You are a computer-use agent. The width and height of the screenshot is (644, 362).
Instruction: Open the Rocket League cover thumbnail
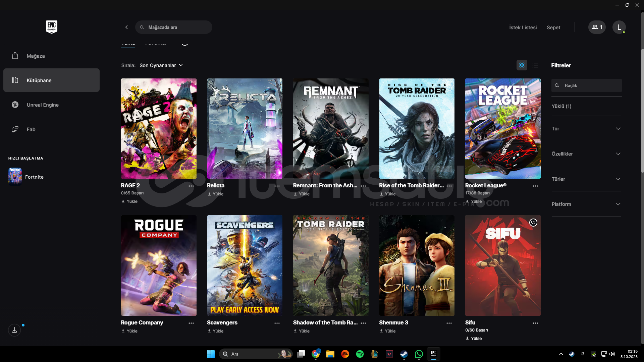[502, 128]
